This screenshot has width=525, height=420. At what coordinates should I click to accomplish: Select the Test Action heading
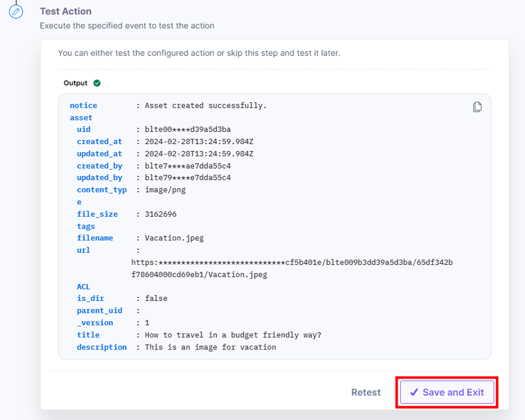click(66, 11)
